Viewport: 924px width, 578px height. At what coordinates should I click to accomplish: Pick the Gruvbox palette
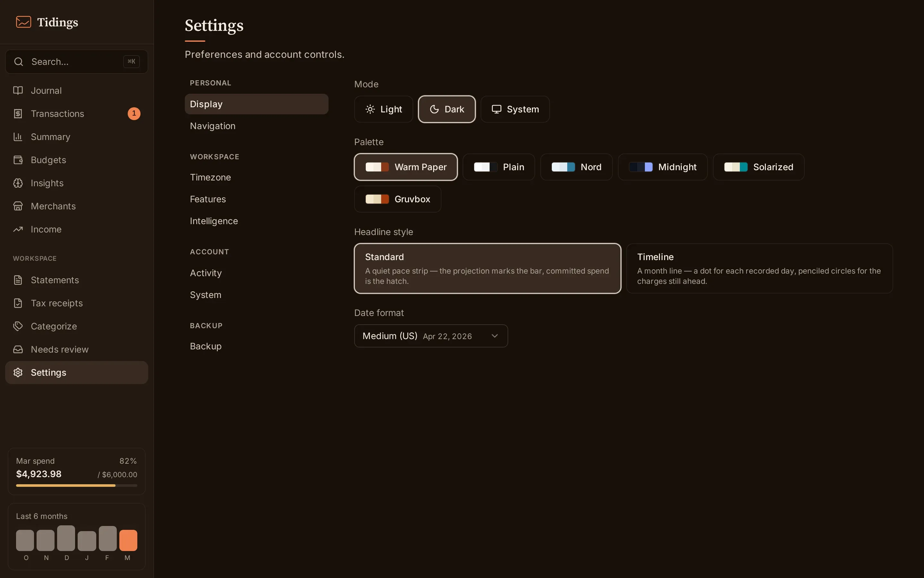click(x=398, y=199)
